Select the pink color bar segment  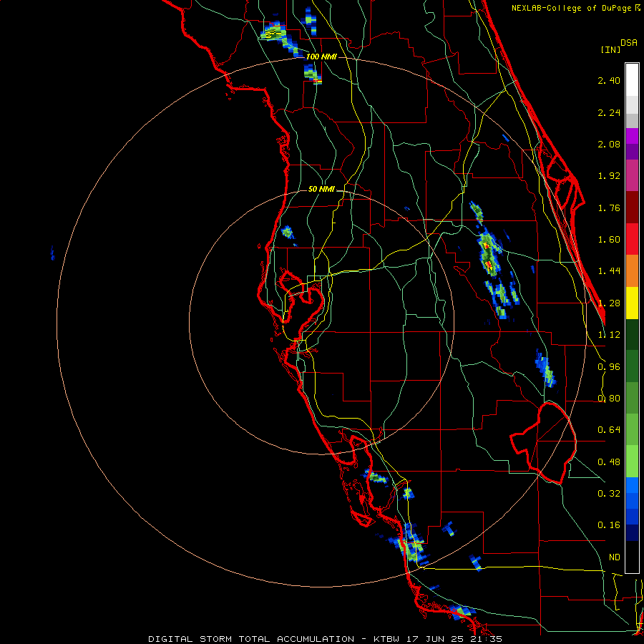click(x=632, y=175)
